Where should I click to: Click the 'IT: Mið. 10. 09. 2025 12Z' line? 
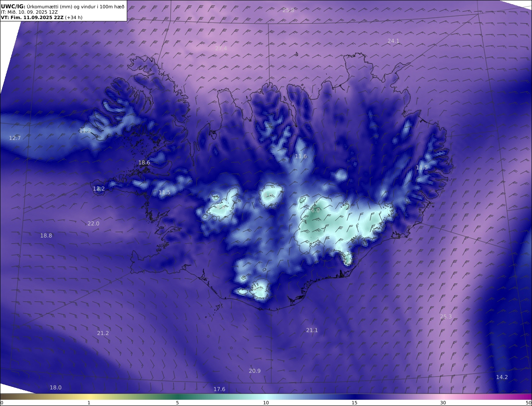[x=30, y=12]
